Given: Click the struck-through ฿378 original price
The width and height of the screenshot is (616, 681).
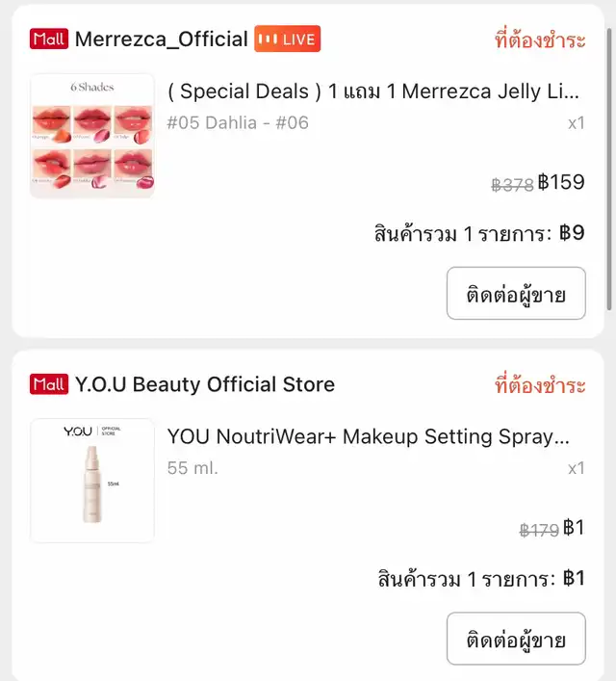Looking at the screenshot, I should (512, 185).
